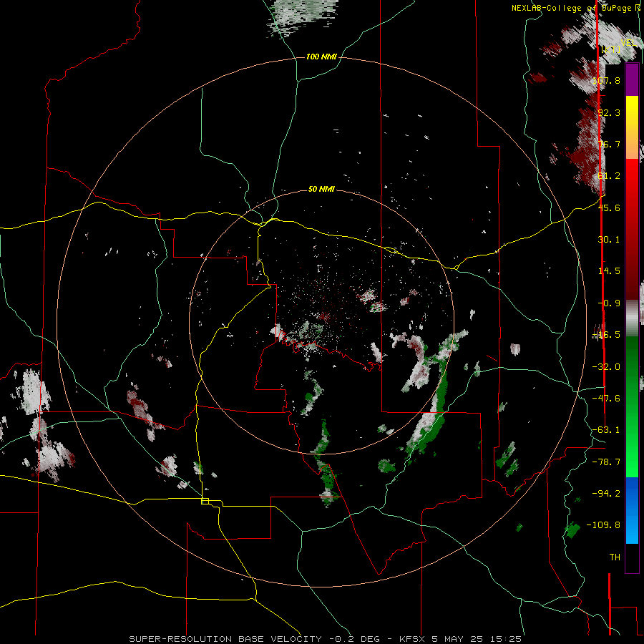
Task: Click the "TH" label under the color scale
Action: [x=615, y=557]
